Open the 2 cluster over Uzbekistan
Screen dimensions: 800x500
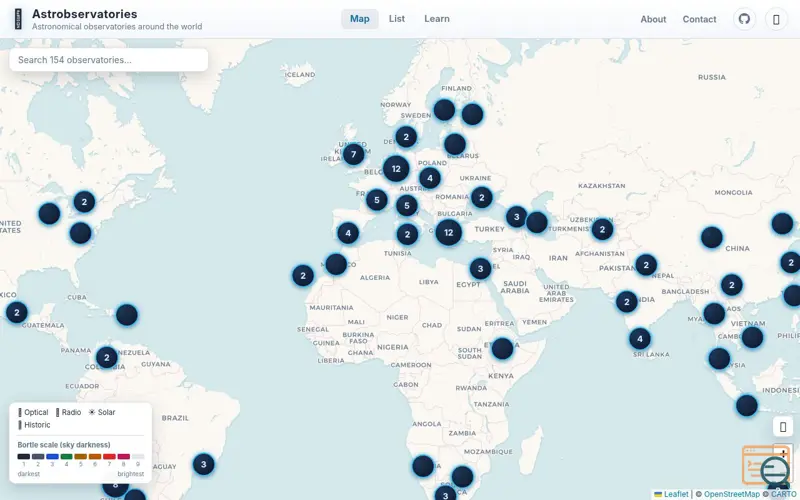point(602,229)
